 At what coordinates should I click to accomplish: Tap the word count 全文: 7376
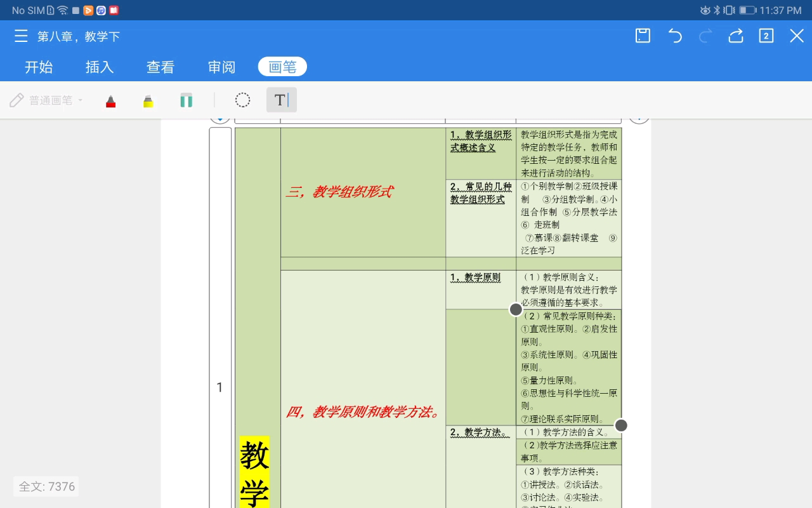tap(47, 486)
